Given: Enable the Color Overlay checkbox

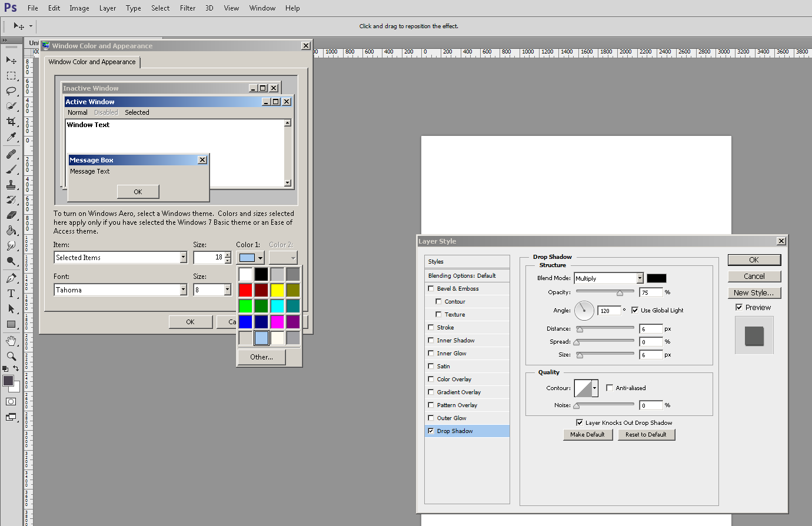Looking at the screenshot, I should pos(431,379).
